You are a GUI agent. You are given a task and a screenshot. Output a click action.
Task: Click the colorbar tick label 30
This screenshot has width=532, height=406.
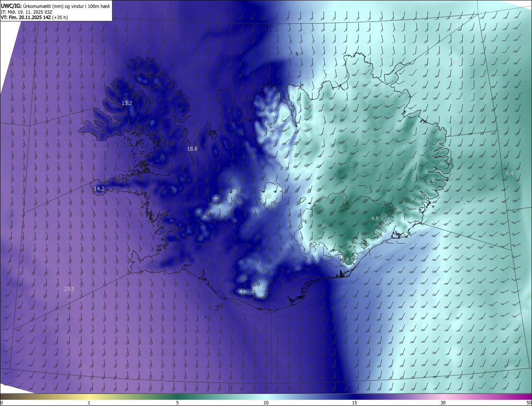click(x=443, y=403)
